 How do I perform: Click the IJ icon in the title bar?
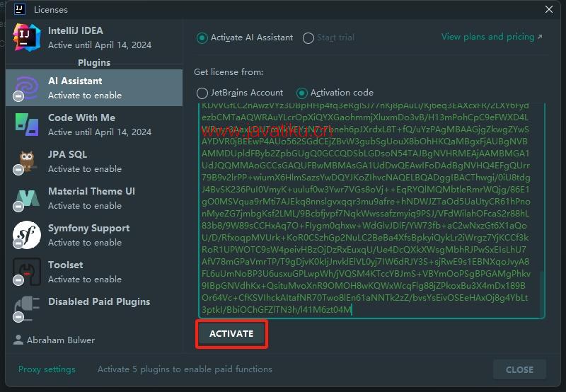click(19, 9)
